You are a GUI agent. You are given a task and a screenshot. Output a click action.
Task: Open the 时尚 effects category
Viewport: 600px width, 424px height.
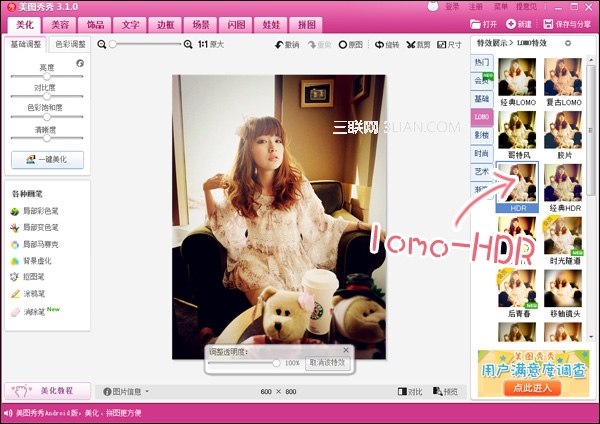pyautogui.click(x=482, y=153)
